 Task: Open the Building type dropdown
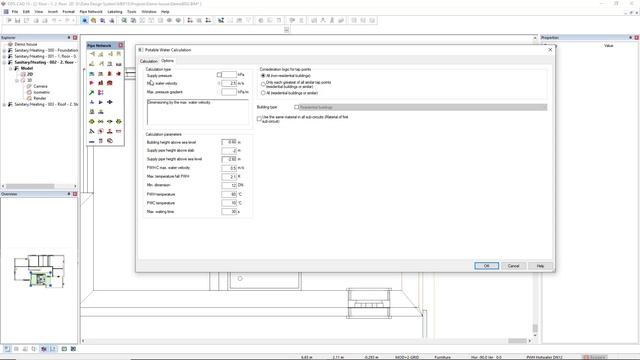[x=423, y=107]
